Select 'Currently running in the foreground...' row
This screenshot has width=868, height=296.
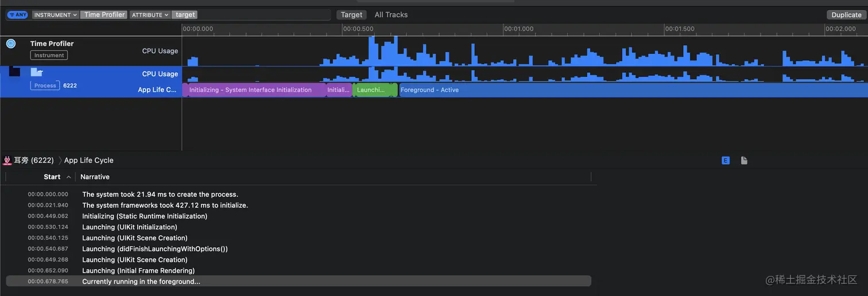pyautogui.click(x=299, y=282)
